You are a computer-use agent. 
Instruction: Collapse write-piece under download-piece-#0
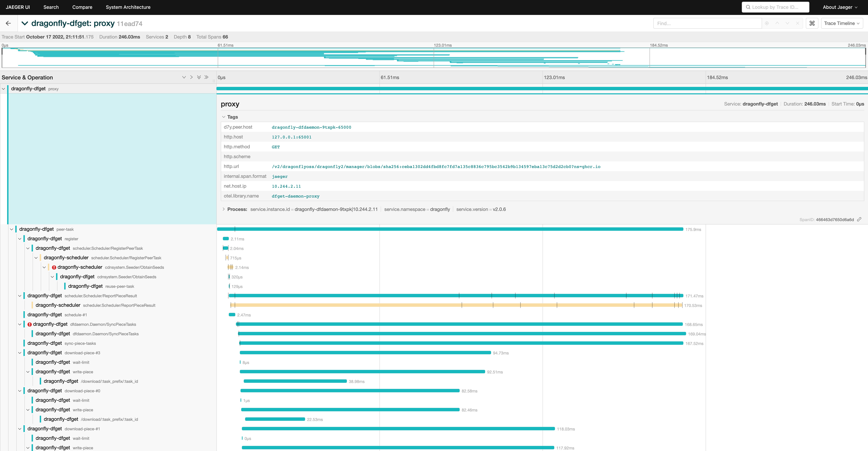[x=28, y=410]
